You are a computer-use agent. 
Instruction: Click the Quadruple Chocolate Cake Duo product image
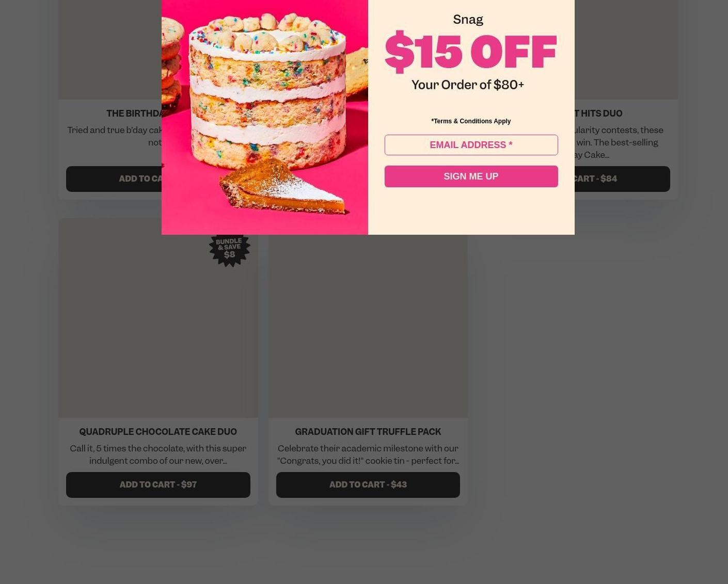coord(158,318)
